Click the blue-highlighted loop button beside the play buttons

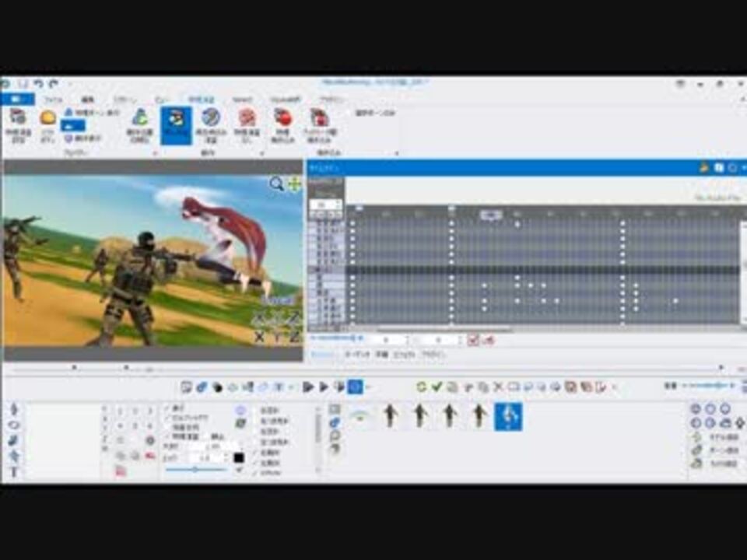pyautogui.click(x=356, y=387)
